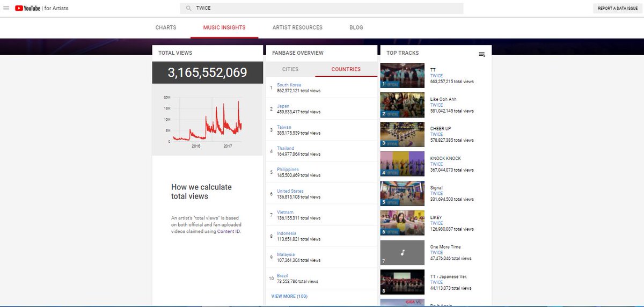Screen dimensions: 644x307
Task: Click the search field containing TWICE
Action: click(x=321, y=8)
